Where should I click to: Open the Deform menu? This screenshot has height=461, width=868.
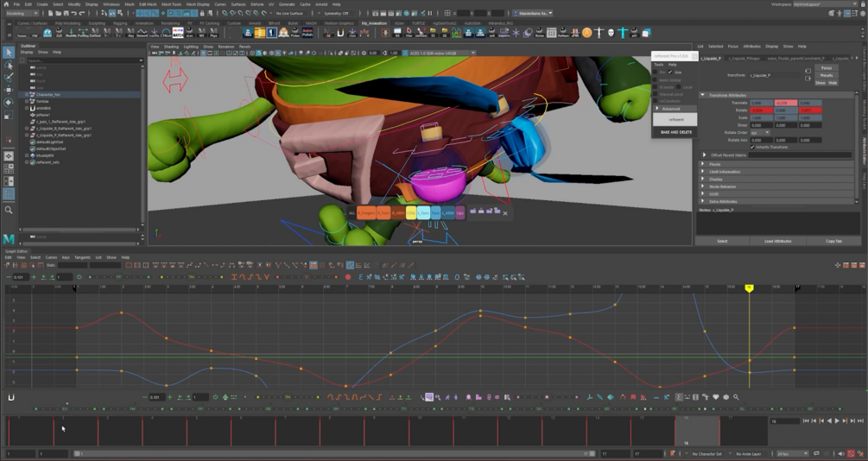pyautogui.click(x=257, y=3)
